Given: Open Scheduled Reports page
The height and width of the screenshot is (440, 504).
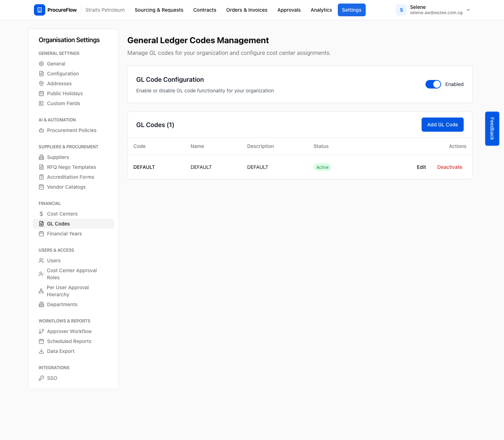Looking at the screenshot, I should click(74, 341).
